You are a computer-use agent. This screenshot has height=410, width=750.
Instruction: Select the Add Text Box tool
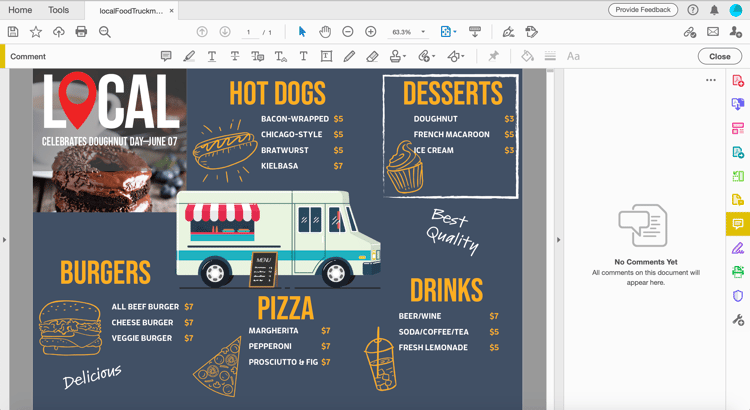coord(326,56)
